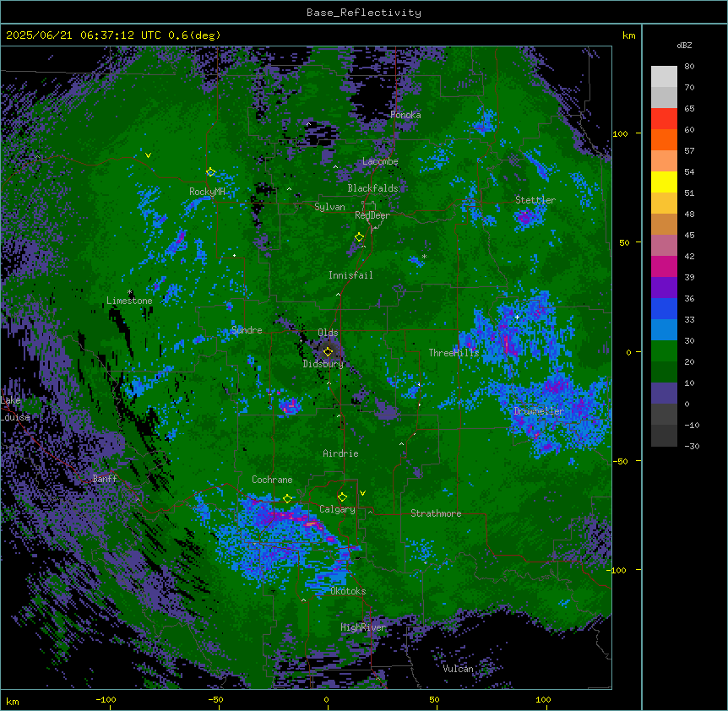The image size is (728, 711).
Task: Select the yellow diamond marker between Olds and Didsbury
Action: (328, 351)
